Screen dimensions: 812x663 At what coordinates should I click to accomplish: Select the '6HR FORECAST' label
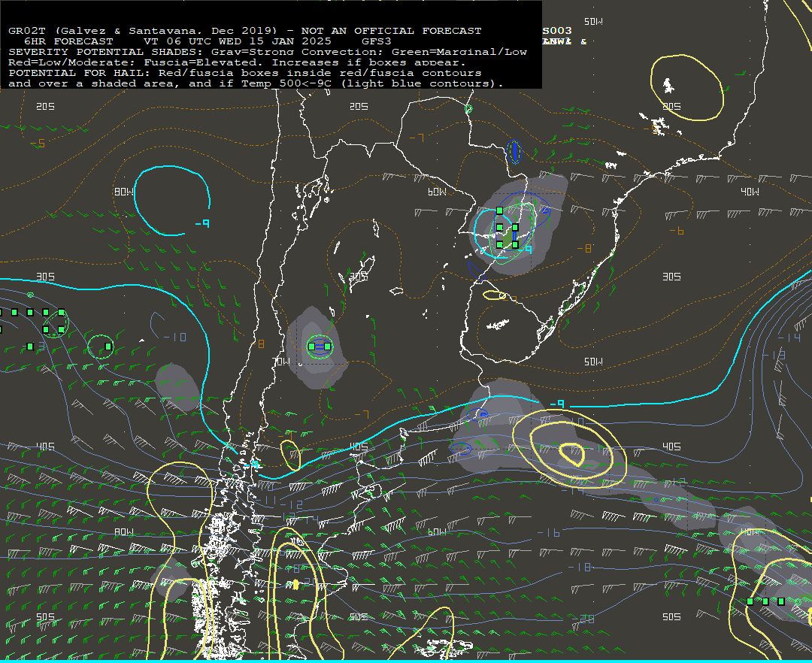[x=68, y=41]
